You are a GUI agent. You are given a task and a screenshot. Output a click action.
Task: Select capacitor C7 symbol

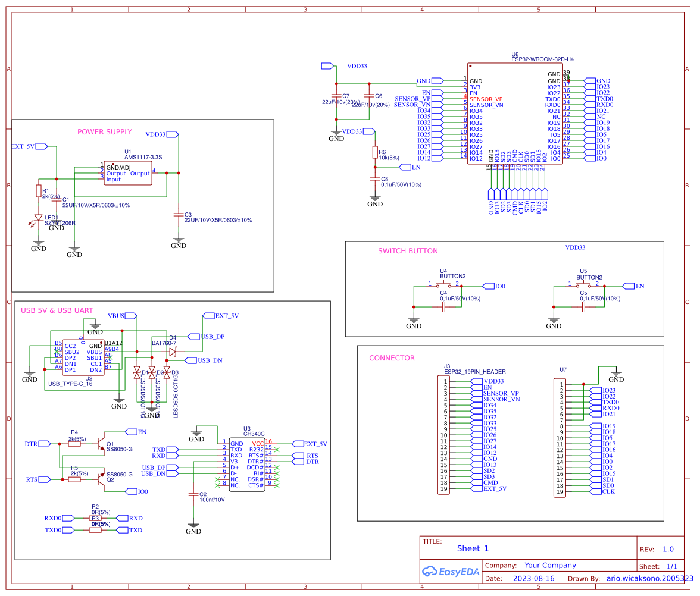tap(337, 95)
